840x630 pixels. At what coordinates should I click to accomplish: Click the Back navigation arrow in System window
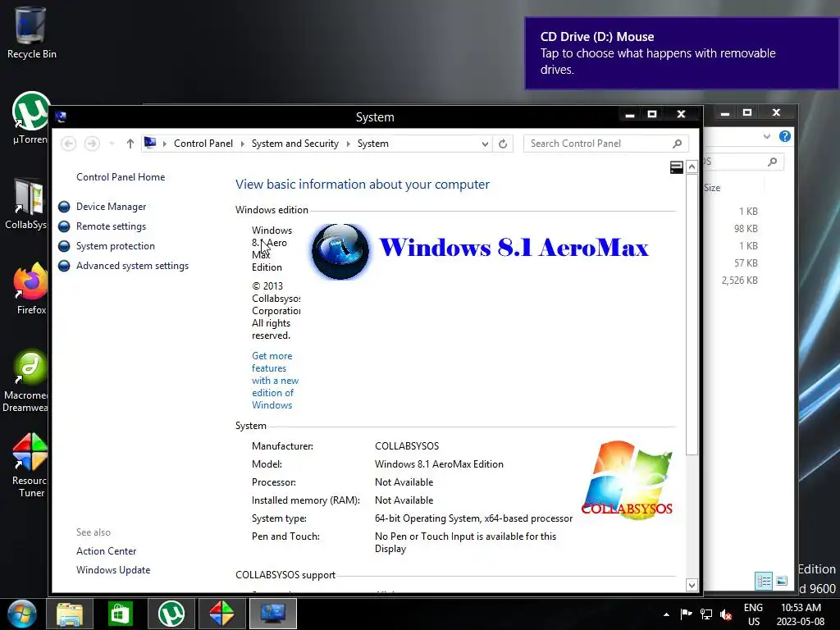click(69, 144)
